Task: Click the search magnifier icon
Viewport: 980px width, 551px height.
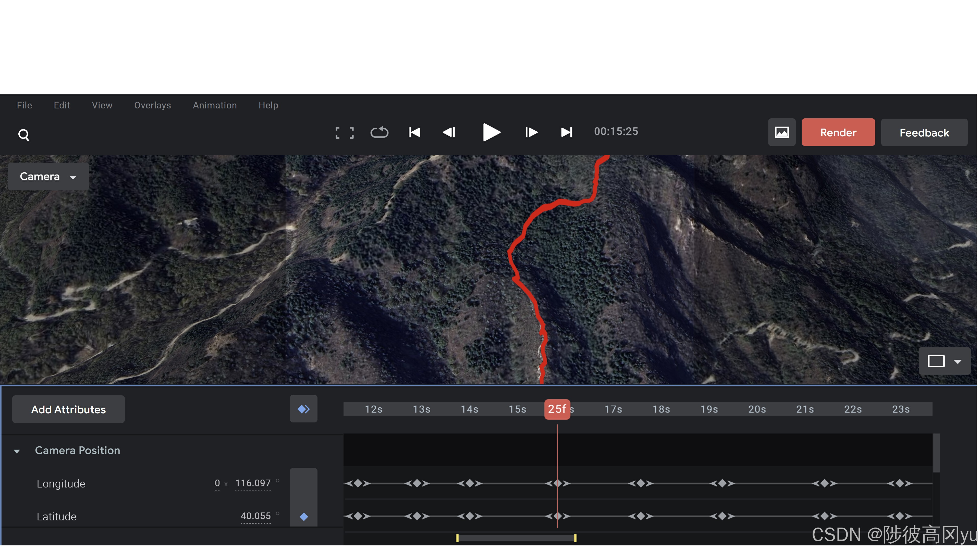Action: tap(23, 135)
